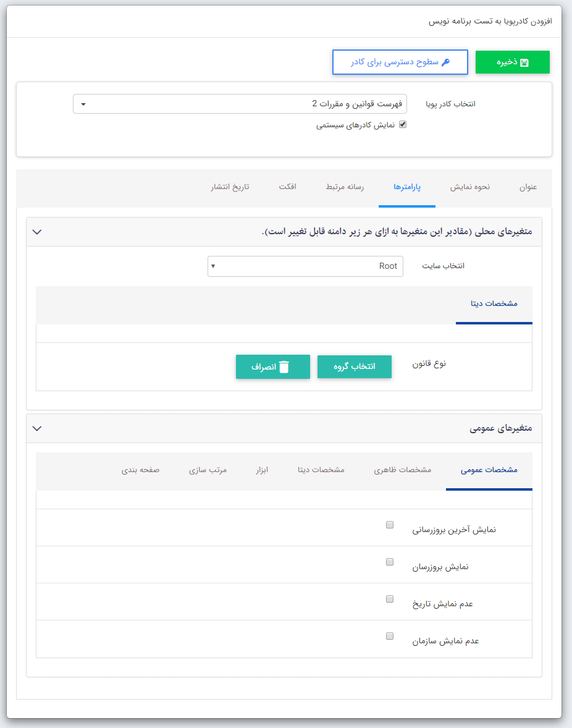The height and width of the screenshot is (728, 572).
Task: Check the نمایش بروزرسان checkbox
Action: coord(389,561)
